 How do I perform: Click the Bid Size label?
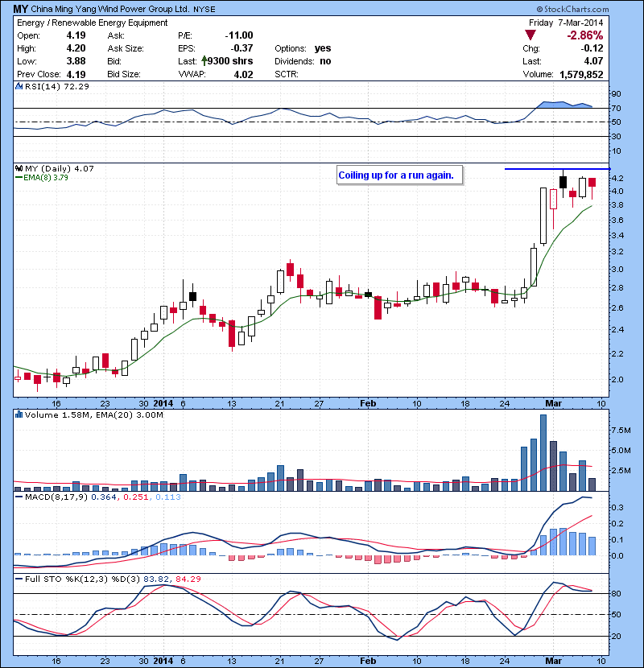(x=124, y=74)
